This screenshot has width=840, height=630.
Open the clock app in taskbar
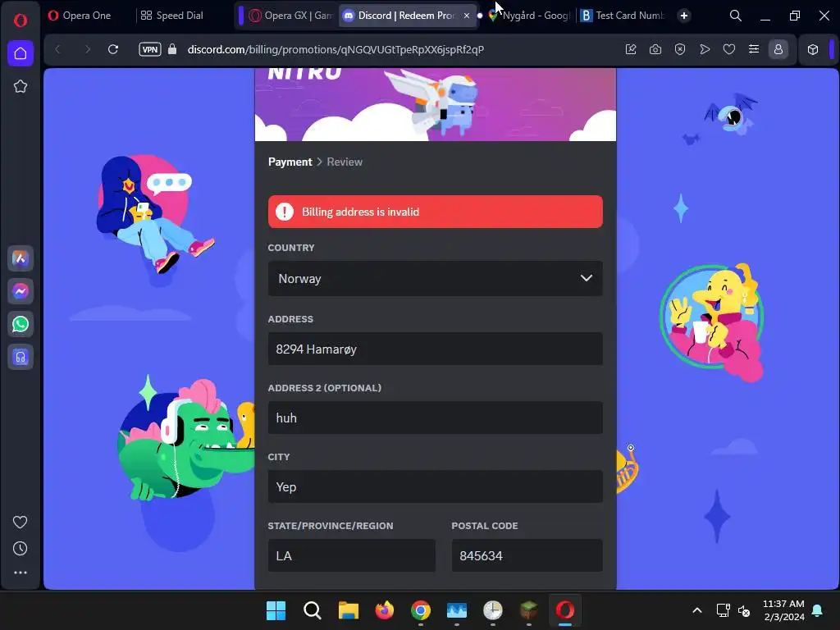pos(493,609)
